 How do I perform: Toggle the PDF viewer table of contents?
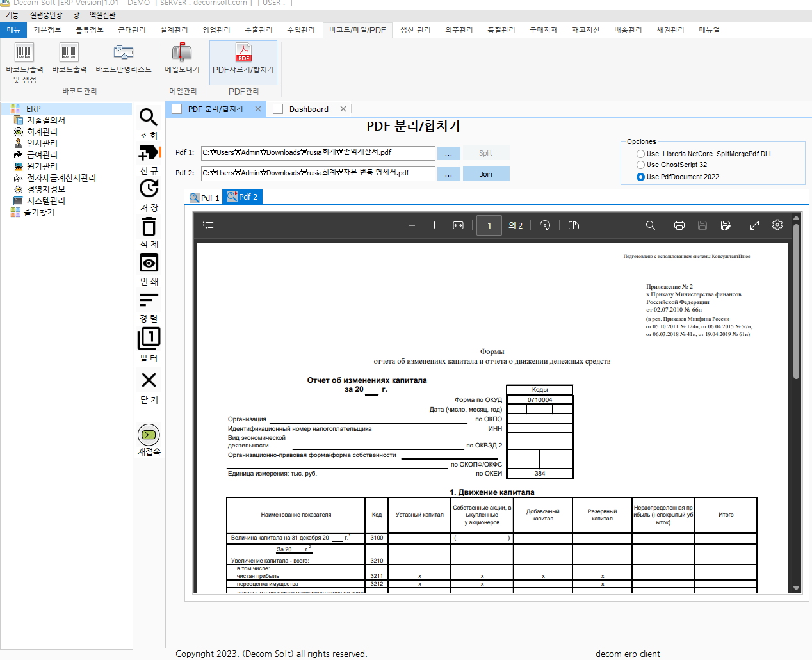[208, 225]
